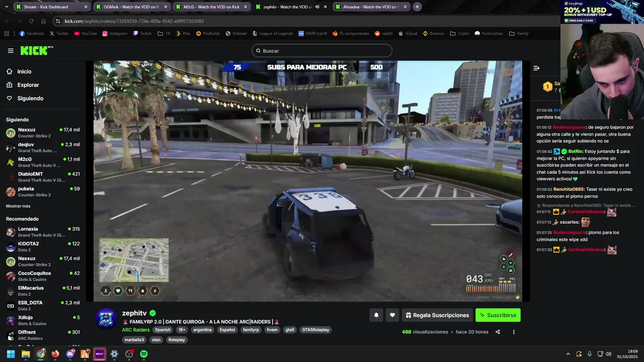The height and width of the screenshot is (362, 644).
Task: Go to the Kick logo home page
Action: (36, 50)
